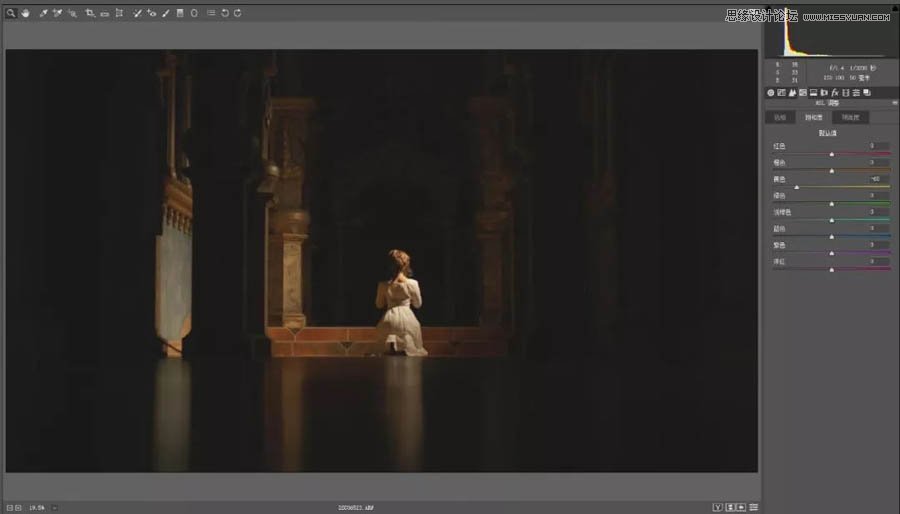Rotate image 90° counterclockwise
900x514 pixels.
coord(225,13)
